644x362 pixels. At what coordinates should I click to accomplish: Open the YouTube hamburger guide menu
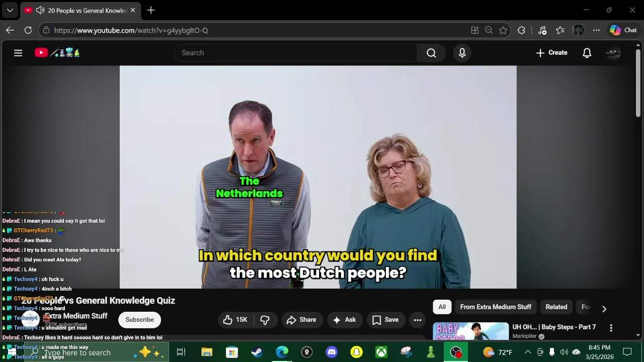[x=18, y=53]
